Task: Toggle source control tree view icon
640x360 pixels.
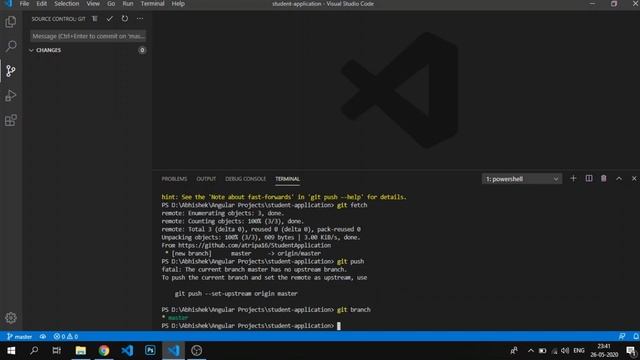Action: tap(95, 19)
